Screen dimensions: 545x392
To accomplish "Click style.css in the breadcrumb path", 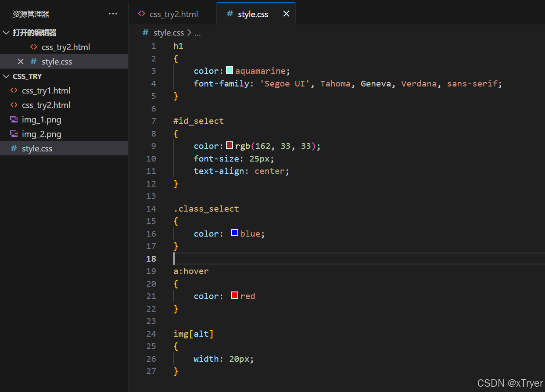I will [x=169, y=33].
